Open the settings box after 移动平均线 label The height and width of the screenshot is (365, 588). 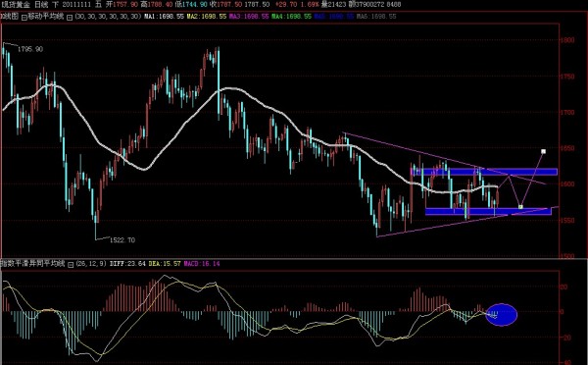click(70, 17)
